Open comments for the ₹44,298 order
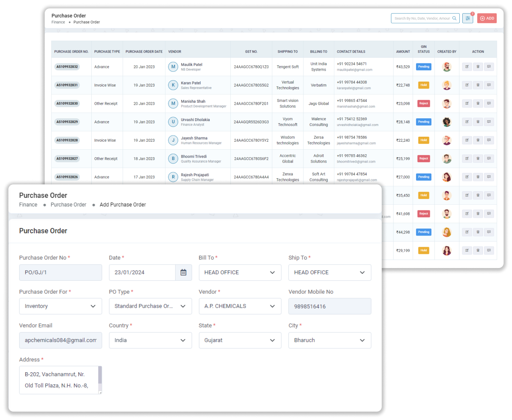This screenshot has height=420, width=512. click(489, 232)
